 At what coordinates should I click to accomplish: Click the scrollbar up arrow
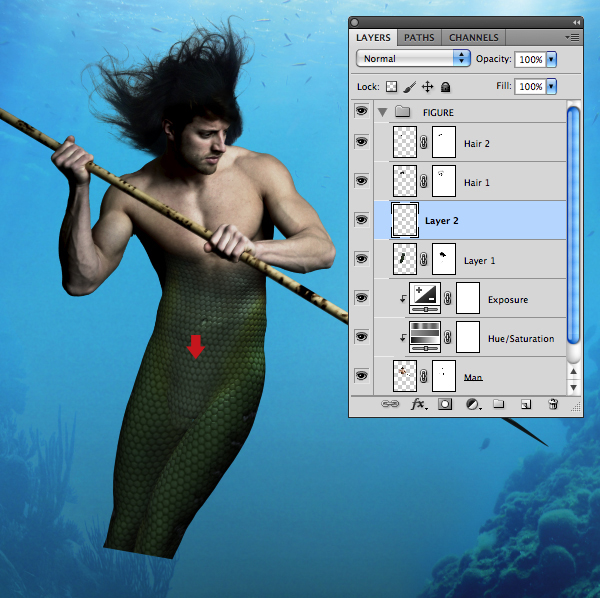(573, 371)
